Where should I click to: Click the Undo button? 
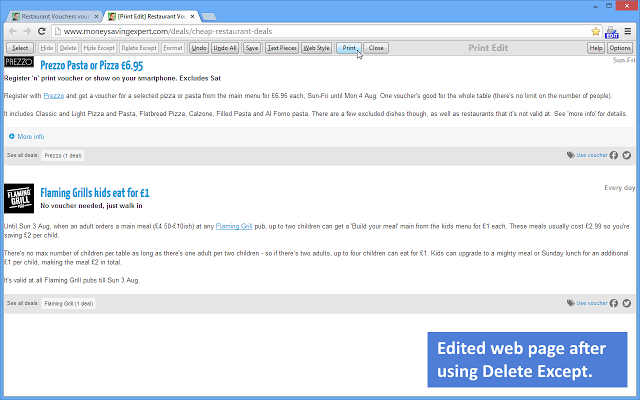pyautogui.click(x=199, y=48)
